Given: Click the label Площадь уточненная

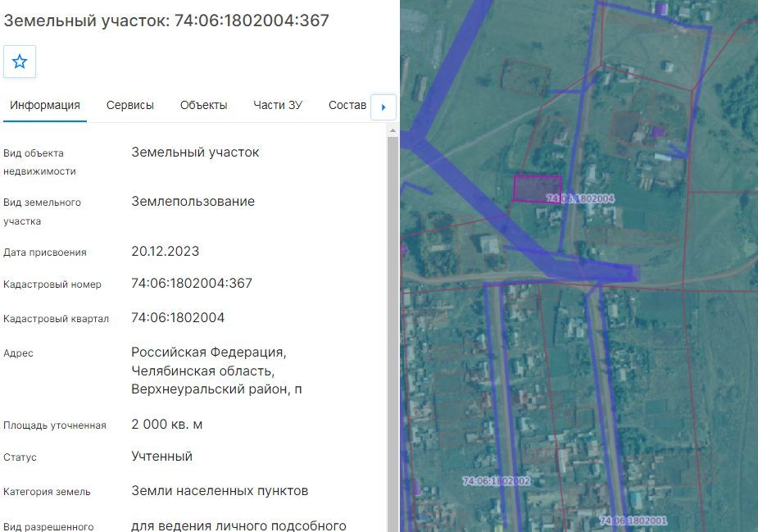Looking at the screenshot, I should tap(55, 425).
